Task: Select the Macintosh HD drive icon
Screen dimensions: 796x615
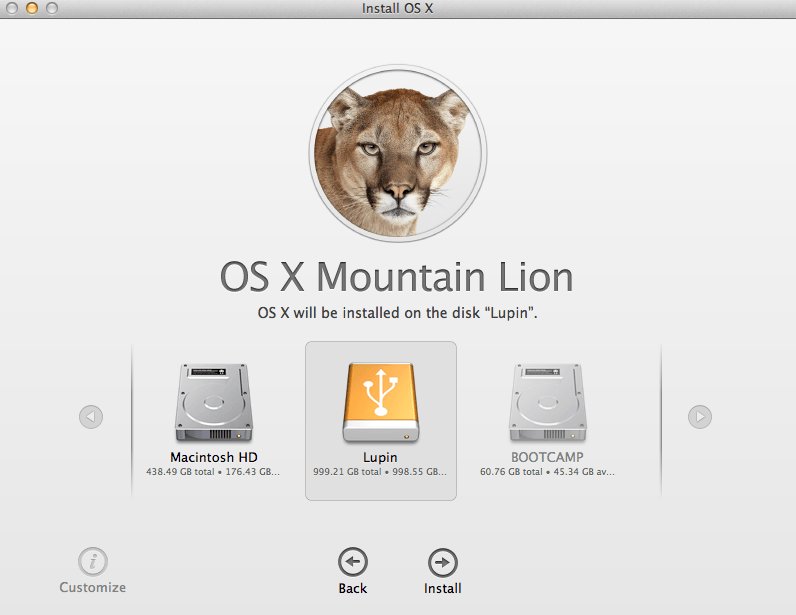Action: [214, 403]
